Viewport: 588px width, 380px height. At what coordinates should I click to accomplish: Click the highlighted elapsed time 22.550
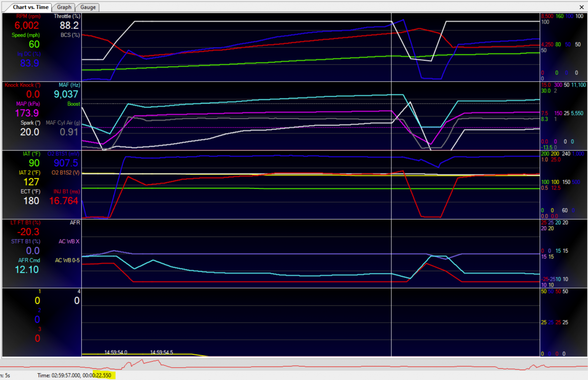click(104, 375)
